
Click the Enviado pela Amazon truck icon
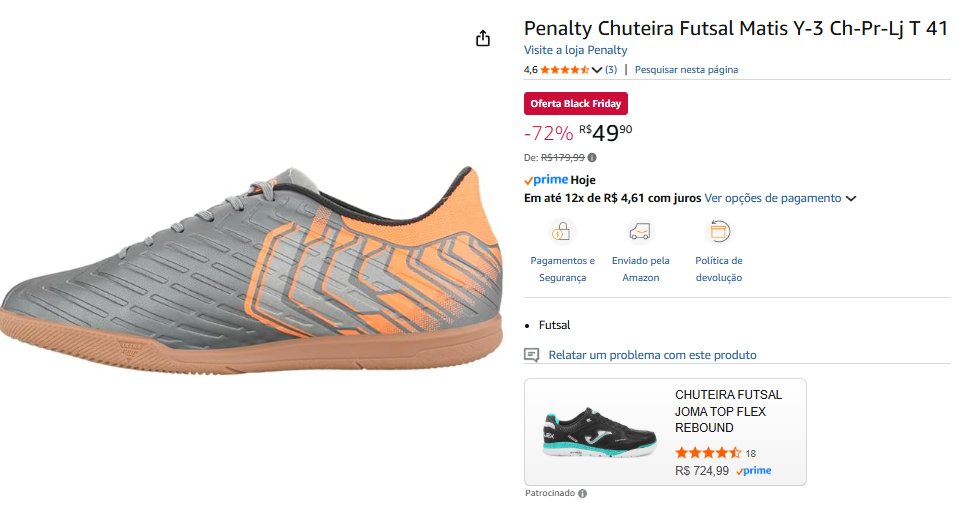pyautogui.click(x=640, y=232)
